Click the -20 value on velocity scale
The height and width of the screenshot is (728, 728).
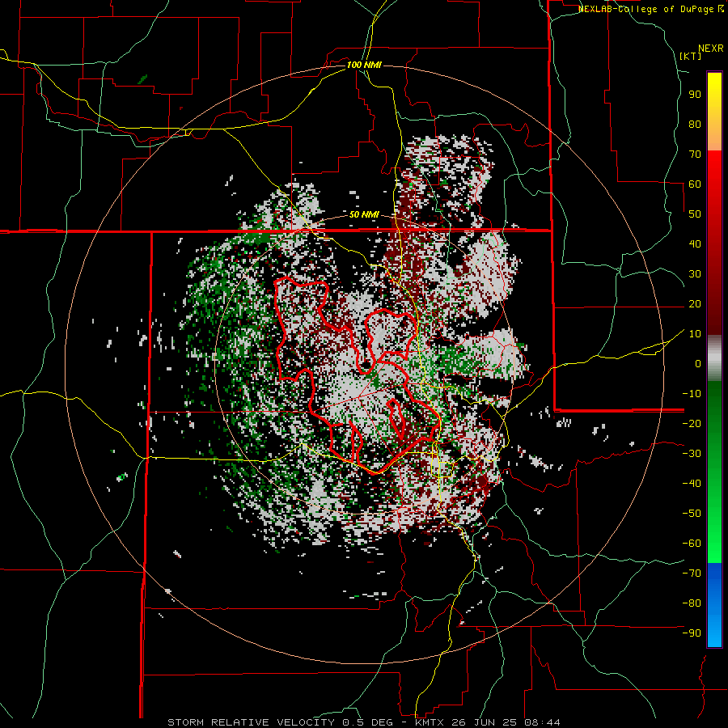tap(692, 423)
